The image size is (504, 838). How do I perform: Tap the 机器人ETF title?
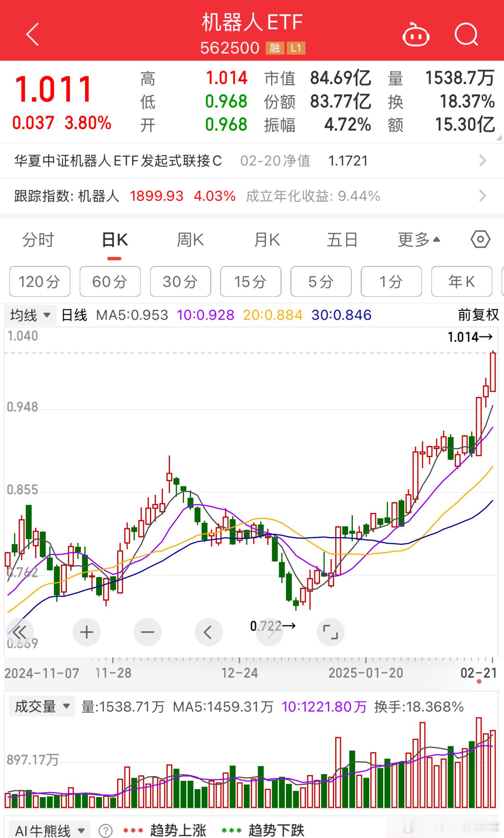(x=252, y=22)
